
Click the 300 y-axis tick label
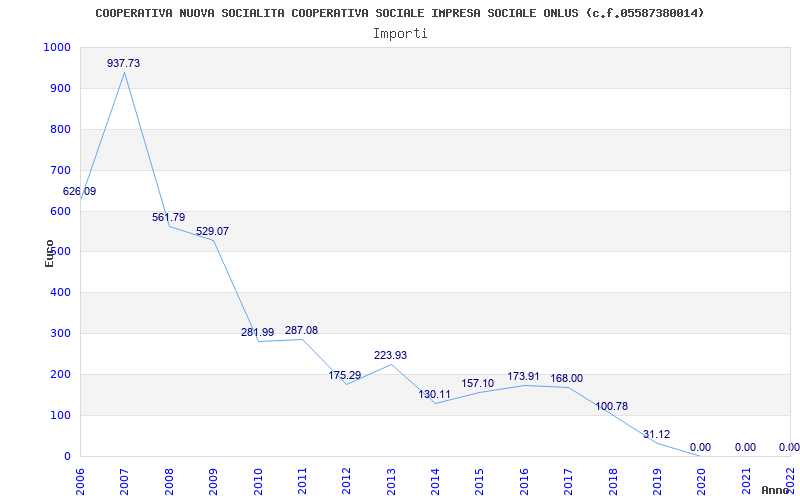click(x=61, y=333)
